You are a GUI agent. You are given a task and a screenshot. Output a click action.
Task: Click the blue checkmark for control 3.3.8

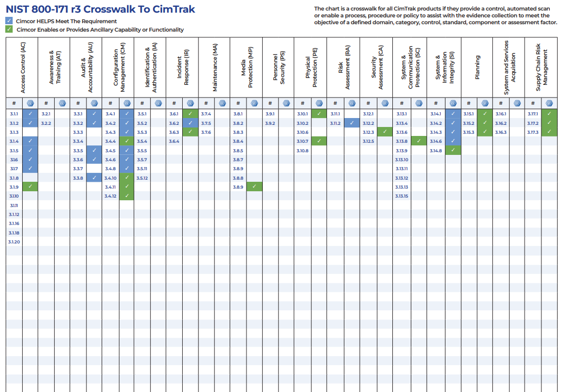94,178
